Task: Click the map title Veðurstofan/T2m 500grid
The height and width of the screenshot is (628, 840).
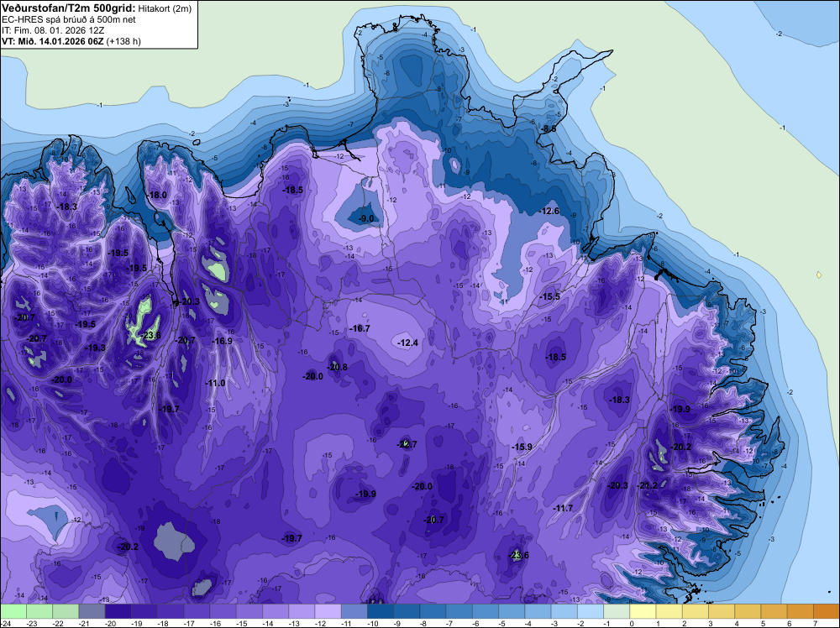Action: tap(68, 8)
